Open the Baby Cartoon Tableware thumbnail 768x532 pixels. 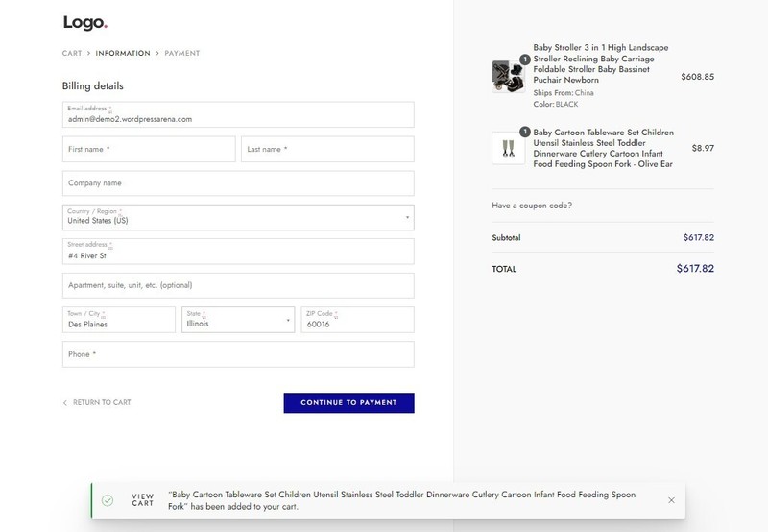(509, 148)
